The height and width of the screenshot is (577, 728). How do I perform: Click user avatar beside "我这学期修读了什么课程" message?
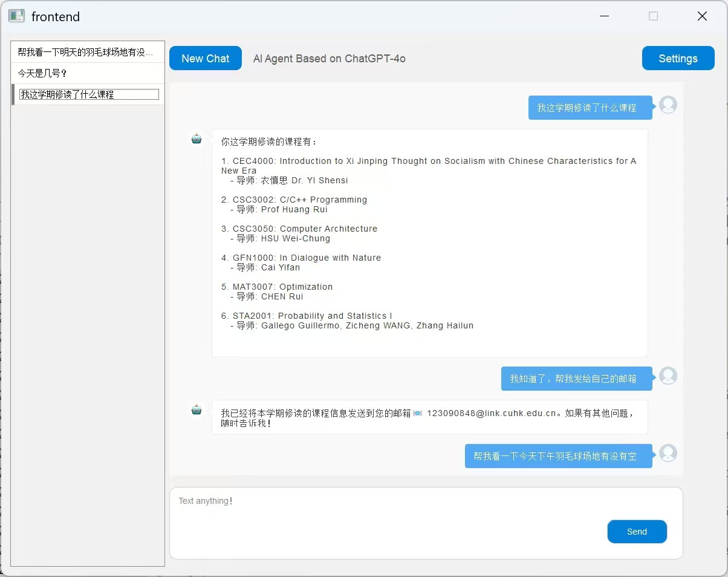(668, 105)
